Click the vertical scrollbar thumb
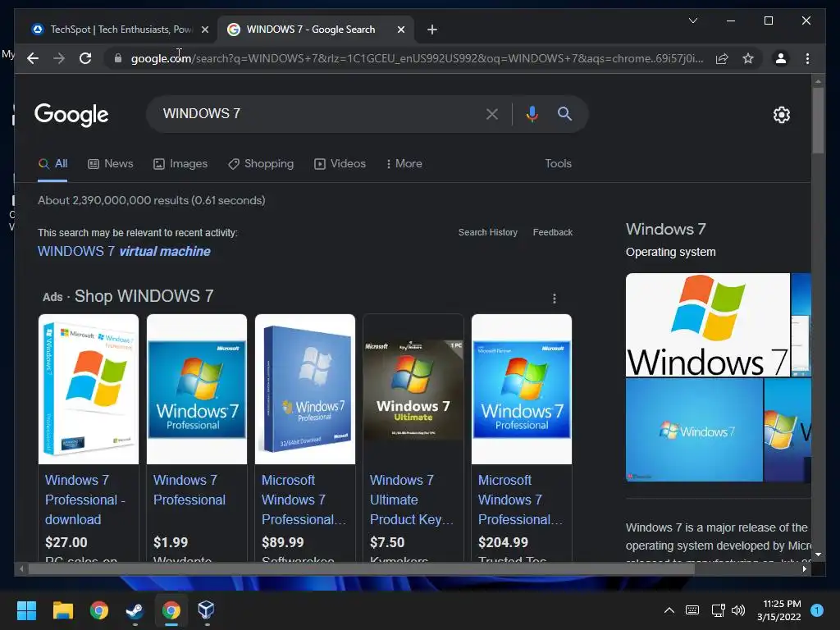840x630 pixels. pyautogui.click(x=818, y=120)
